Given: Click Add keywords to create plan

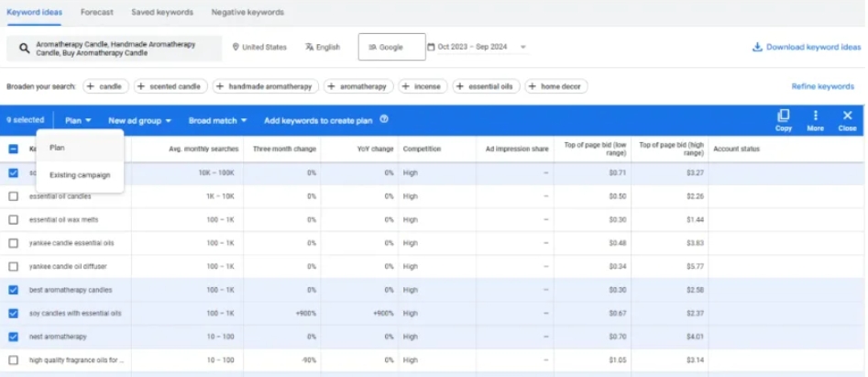Looking at the screenshot, I should pyautogui.click(x=318, y=120).
